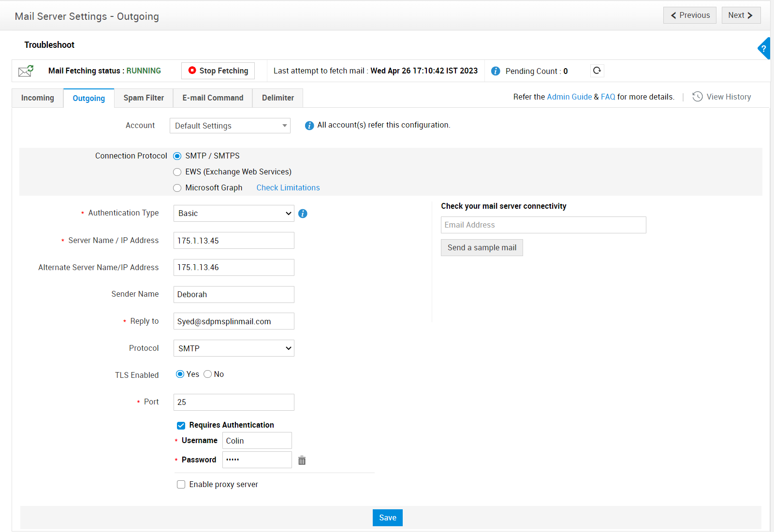The width and height of the screenshot is (774, 532).
Task: Click the account configuration info icon
Action: point(309,126)
